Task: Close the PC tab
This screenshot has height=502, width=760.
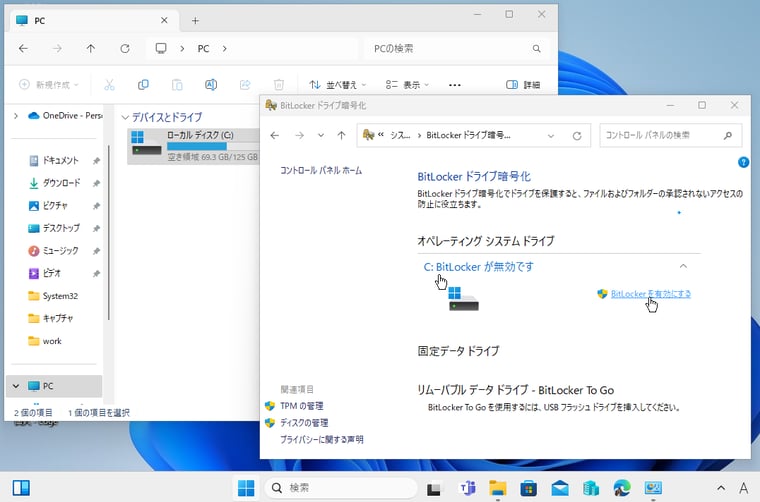Action: (164, 20)
